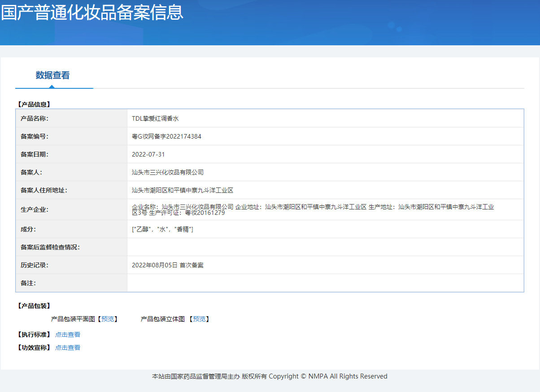Click the 产品包装 section heading

click(x=34, y=306)
